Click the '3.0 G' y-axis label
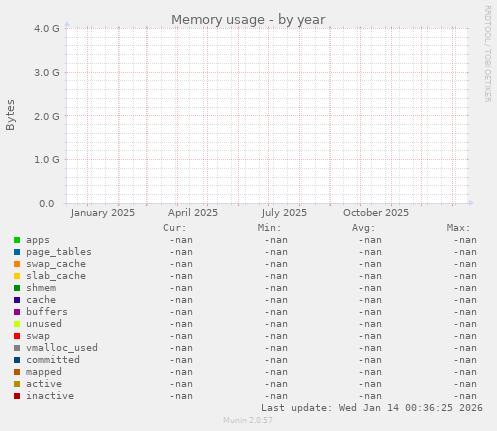This screenshot has width=497, height=431. click(47, 72)
